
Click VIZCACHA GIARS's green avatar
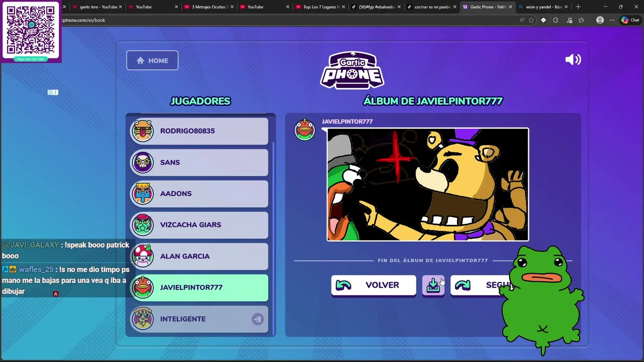tap(143, 225)
